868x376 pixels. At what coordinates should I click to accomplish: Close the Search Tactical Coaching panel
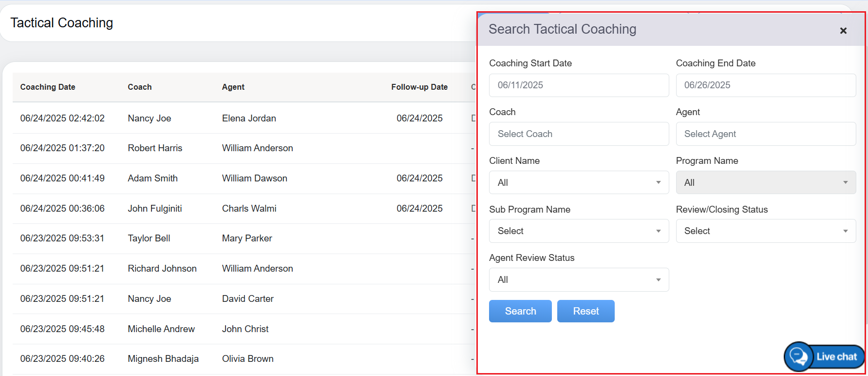point(843,31)
